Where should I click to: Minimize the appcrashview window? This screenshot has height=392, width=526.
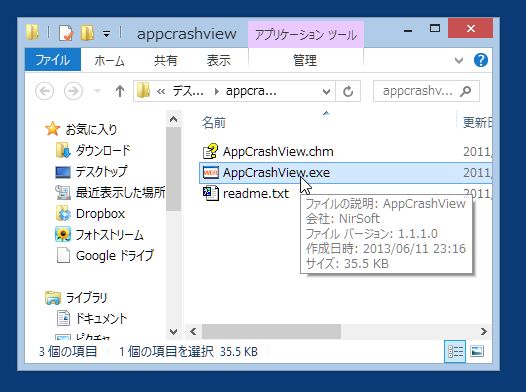[408, 30]
